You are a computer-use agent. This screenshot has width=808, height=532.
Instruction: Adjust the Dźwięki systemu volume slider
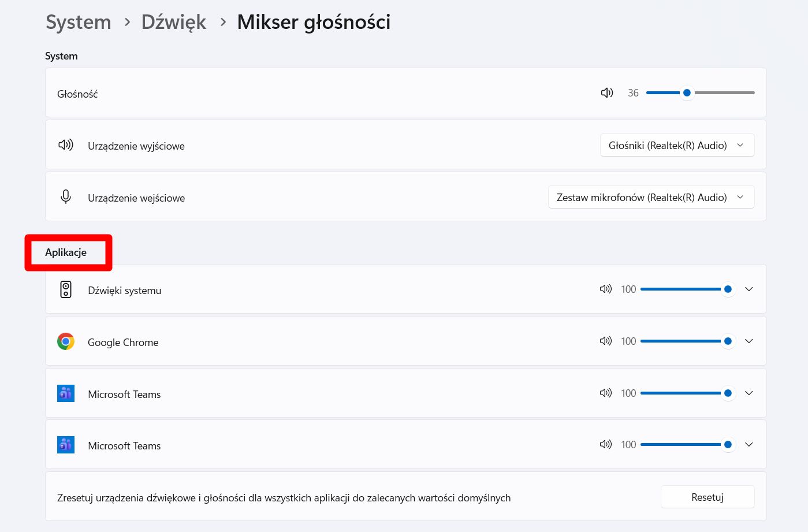tap(688, 289)
